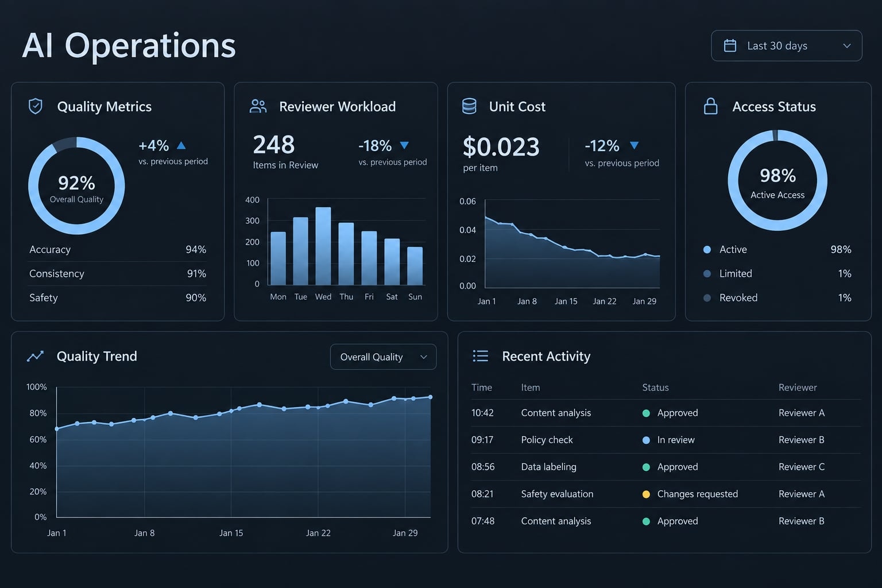
Task: Click the Reviewer column header
Action: 798,388
